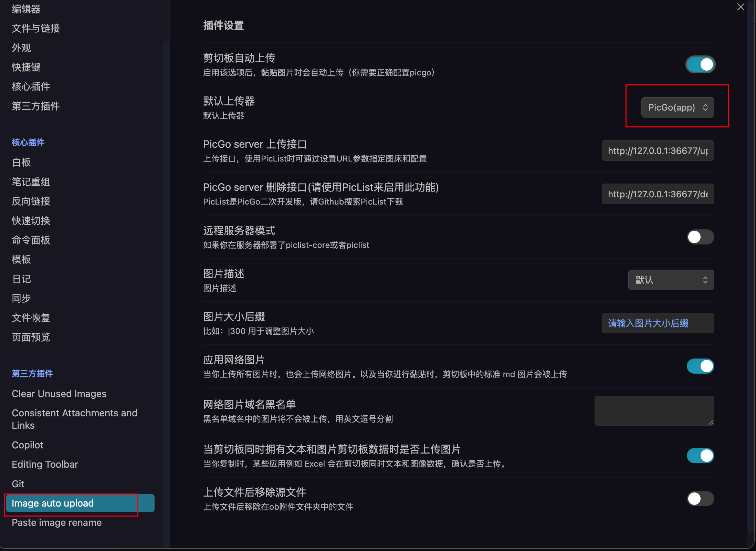Open the Copilot plugin settings

pos(28,445)
